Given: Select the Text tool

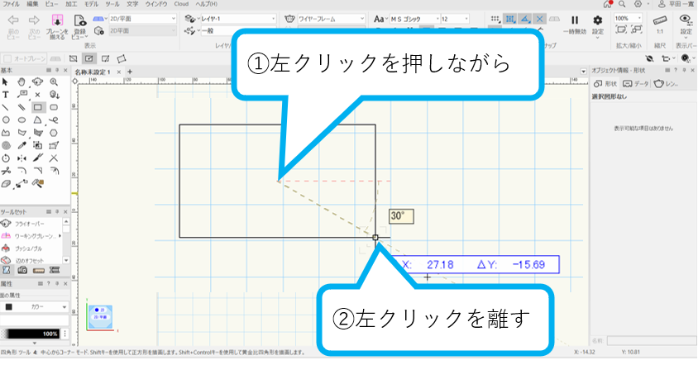Looking at the screenshot, I should 5,94.
